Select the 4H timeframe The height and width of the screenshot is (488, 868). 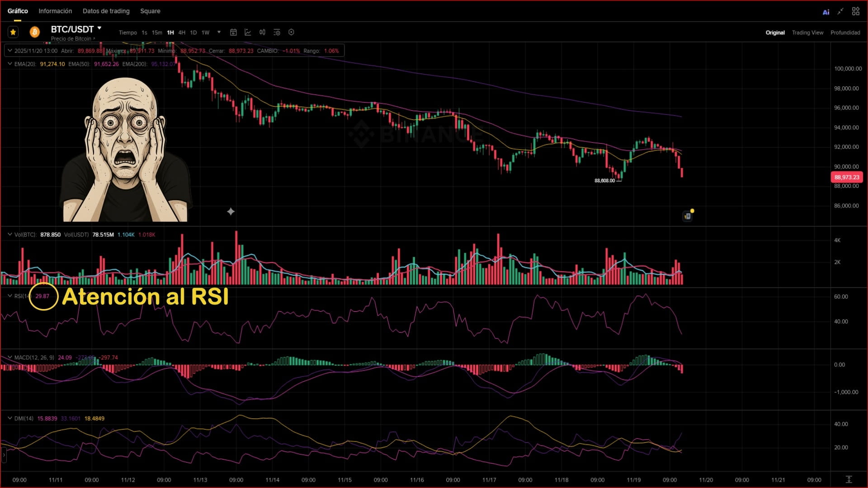coord(182,33)
